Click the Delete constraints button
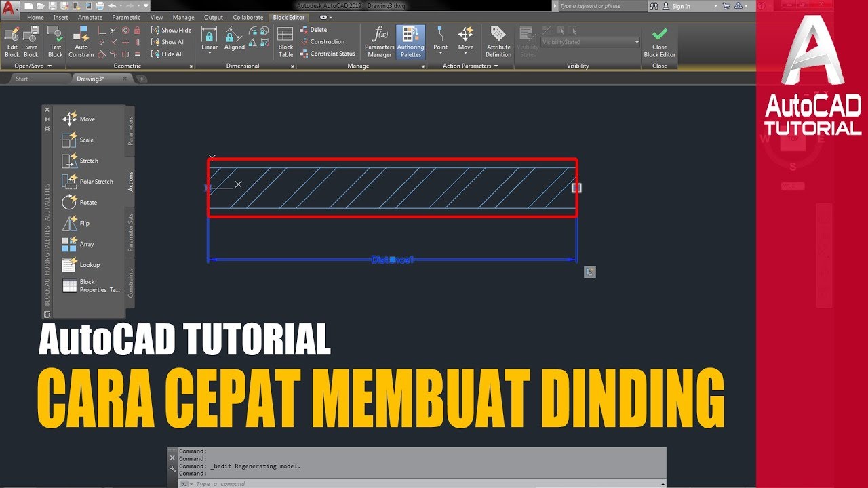 [313, 30]
